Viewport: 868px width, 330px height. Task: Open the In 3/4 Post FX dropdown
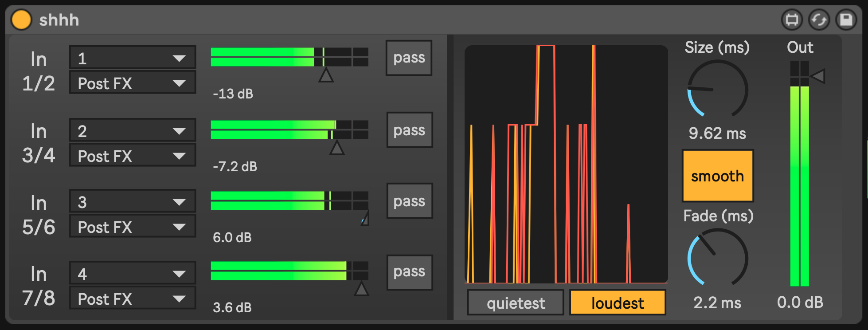click(132, 156)
